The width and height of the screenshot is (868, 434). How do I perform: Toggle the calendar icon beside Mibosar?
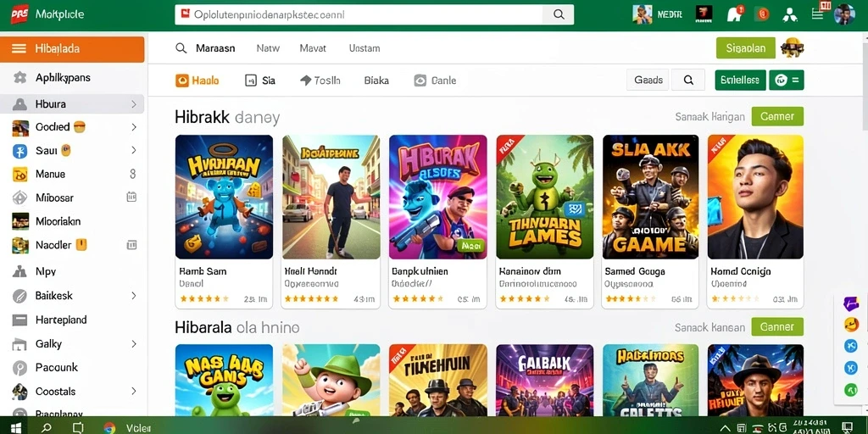tap(131, 197)
